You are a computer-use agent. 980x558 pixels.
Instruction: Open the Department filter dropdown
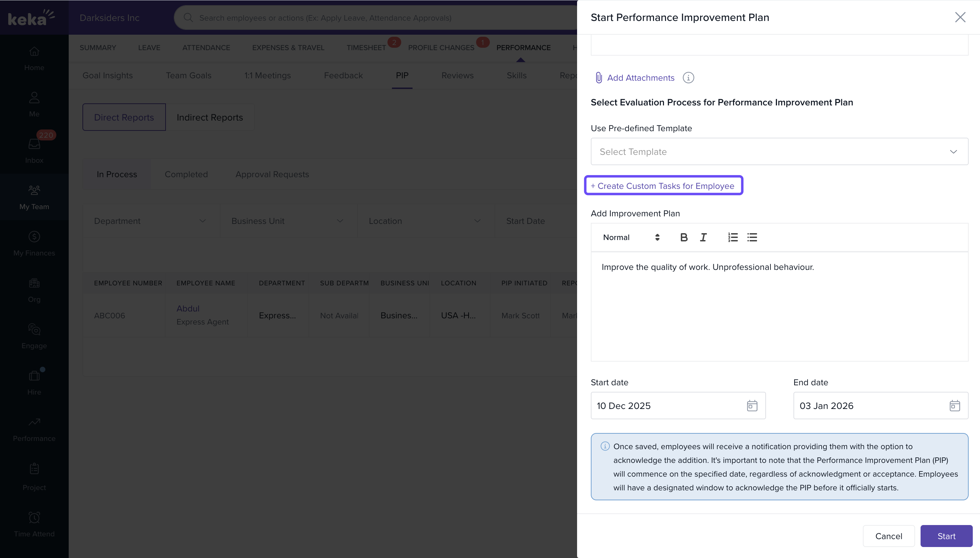click(150, 221)
